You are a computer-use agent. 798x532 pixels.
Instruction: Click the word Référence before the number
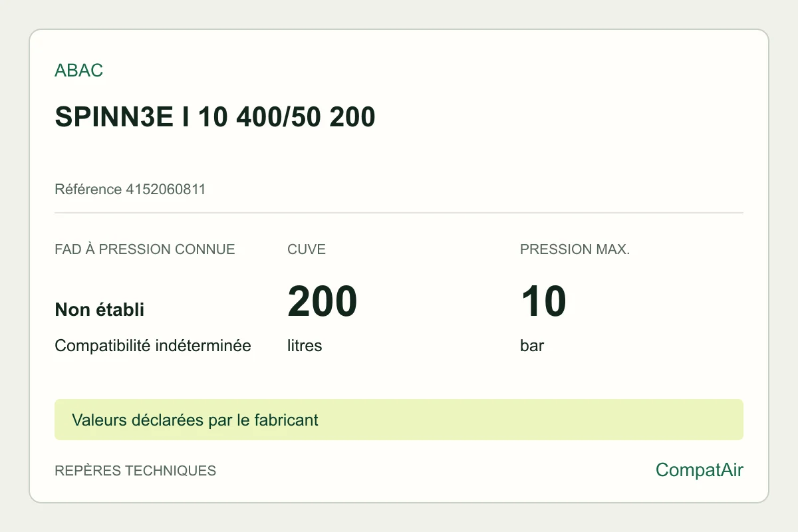(88, 190)
